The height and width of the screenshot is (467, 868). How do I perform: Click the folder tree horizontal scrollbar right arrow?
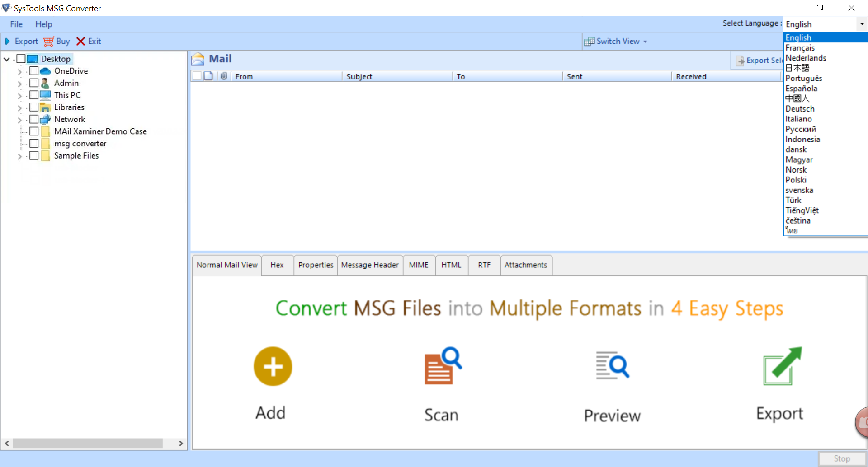click(181, 444)
